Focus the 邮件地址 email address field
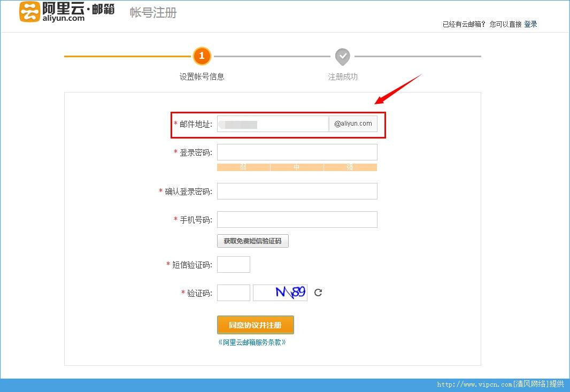The height and width of the screenshot is (392, 570). (273, 124)
